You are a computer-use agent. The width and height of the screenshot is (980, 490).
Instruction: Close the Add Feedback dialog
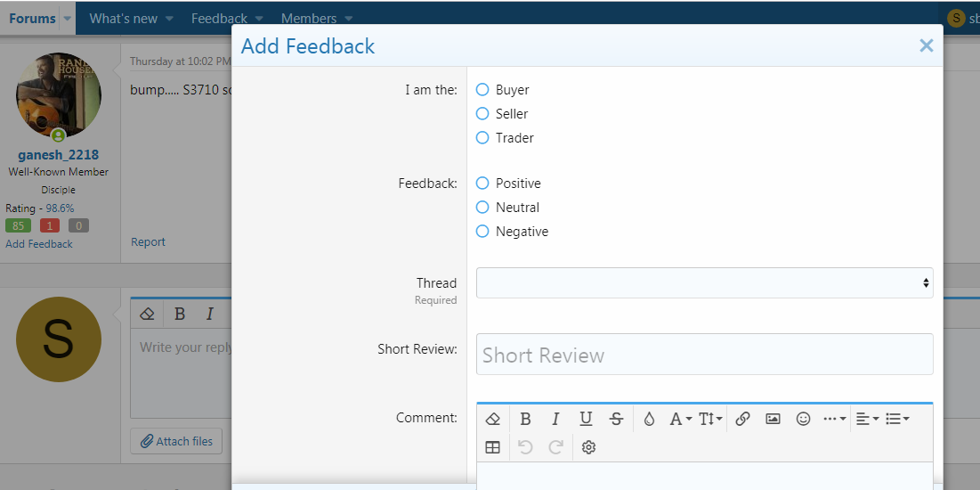(x=927, y=45)
